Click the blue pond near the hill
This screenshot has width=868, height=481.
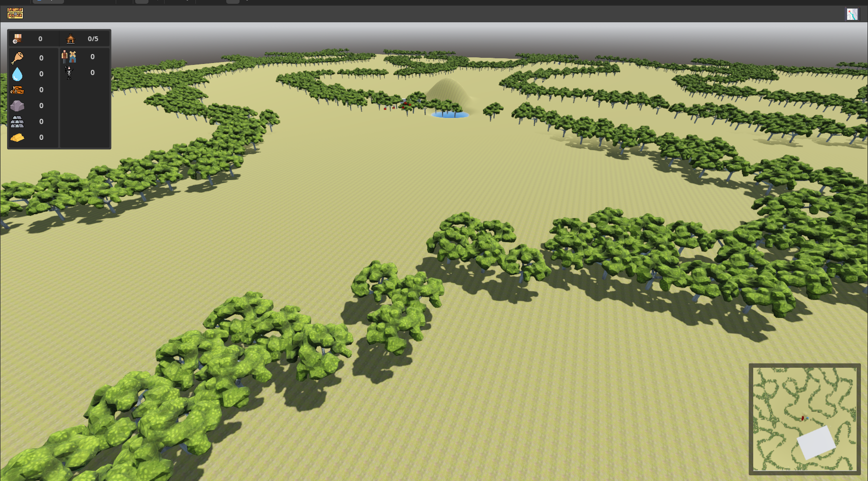[450, 115]
